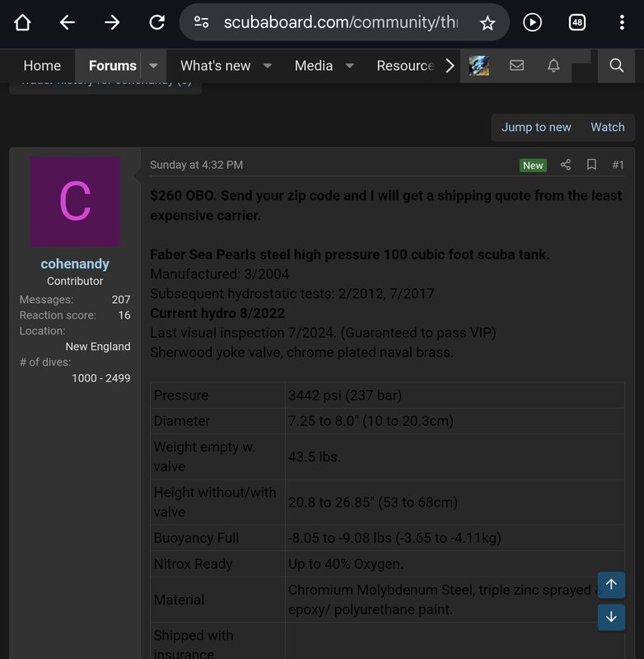Select the 'New England' location text
This screenshot has width=644, height=659.
click(x=98, y=346)
